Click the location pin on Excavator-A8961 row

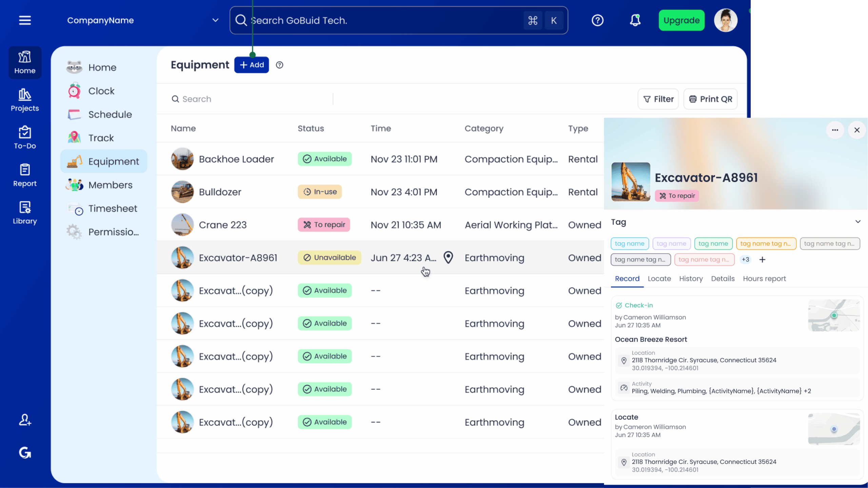click(x=448, y=258)
